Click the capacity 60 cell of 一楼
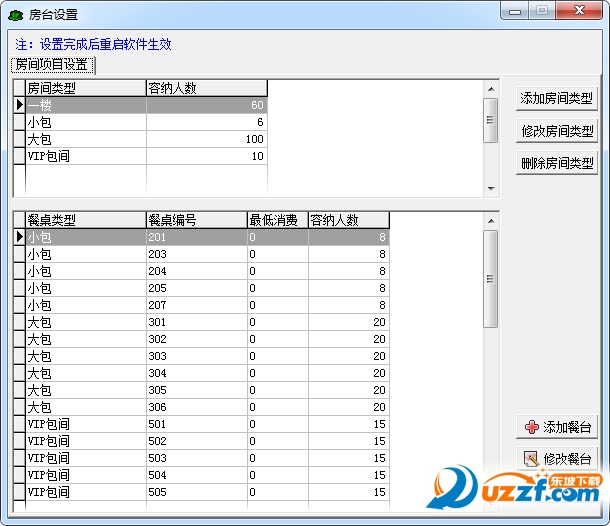 pyautogui.click(x=207, y=105)
